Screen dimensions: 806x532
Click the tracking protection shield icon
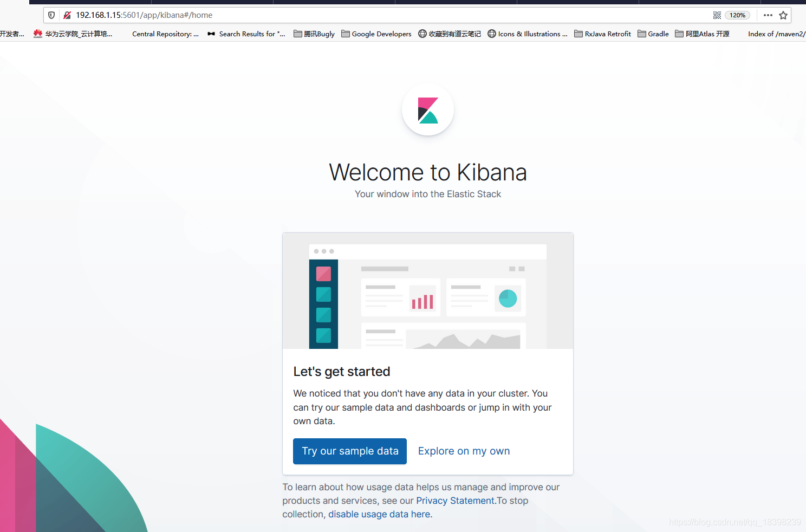point(51,15)
